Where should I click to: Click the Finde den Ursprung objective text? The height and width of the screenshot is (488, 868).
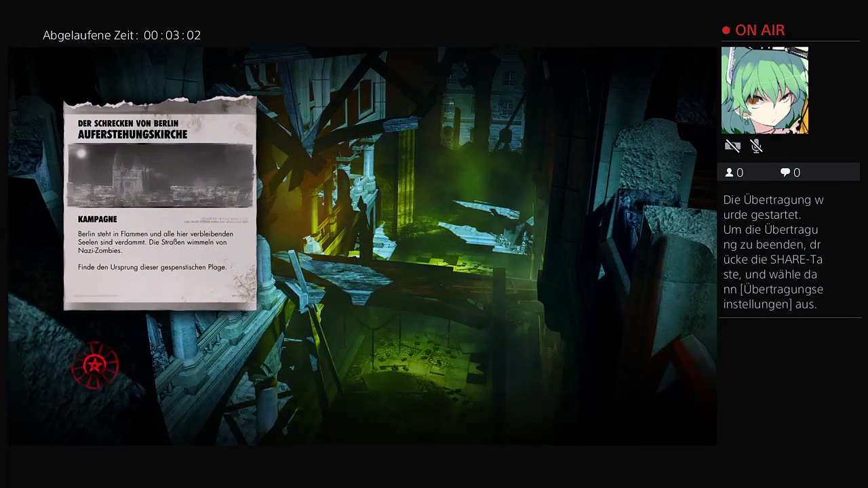click(x=152, y=267)
